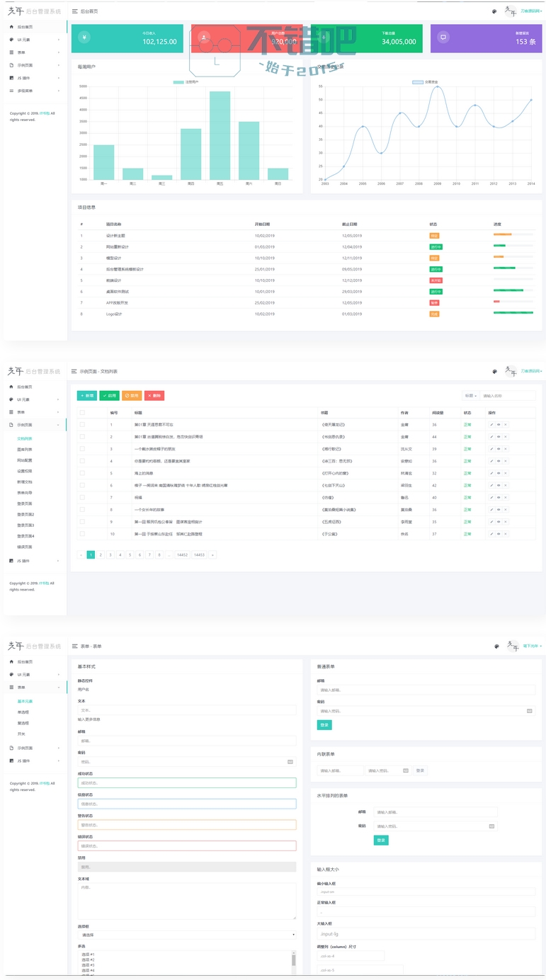Screen dimensions: 546x980
Task: Click the green 新增 button
Action: click(86, 396)
